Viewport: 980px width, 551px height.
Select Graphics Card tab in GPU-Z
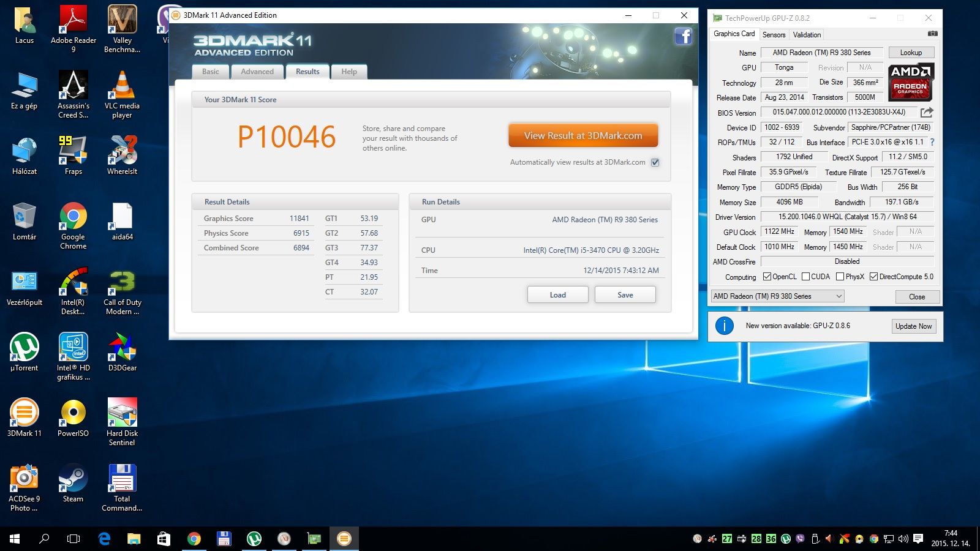click(x=734, y=34)
